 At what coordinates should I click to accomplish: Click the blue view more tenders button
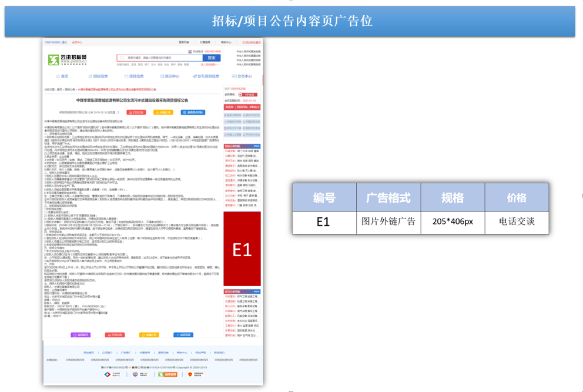tap(193, 112)
